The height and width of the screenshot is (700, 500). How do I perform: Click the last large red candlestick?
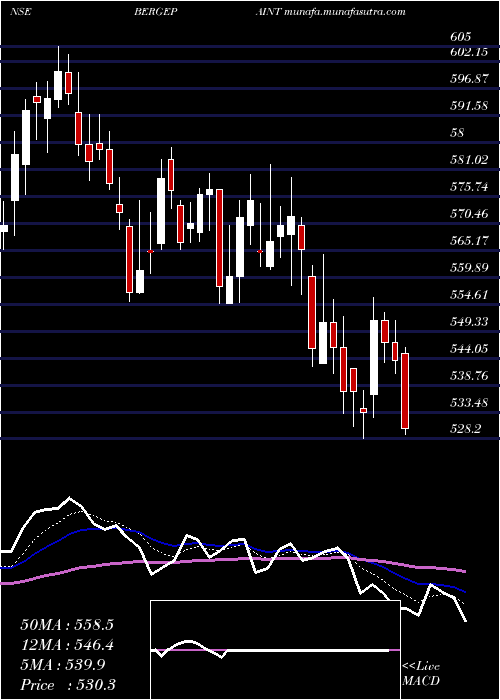[x=405, y=391]
